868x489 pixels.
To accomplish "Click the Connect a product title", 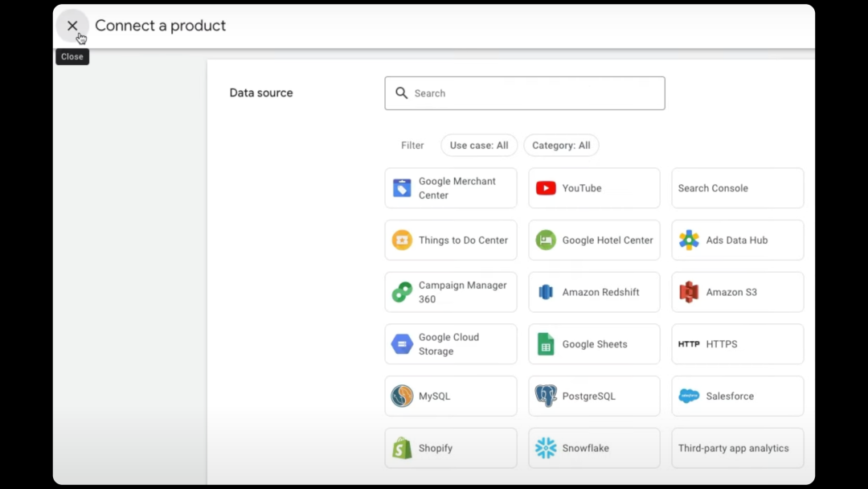I will pyautogui.click(x=160, y=26).
